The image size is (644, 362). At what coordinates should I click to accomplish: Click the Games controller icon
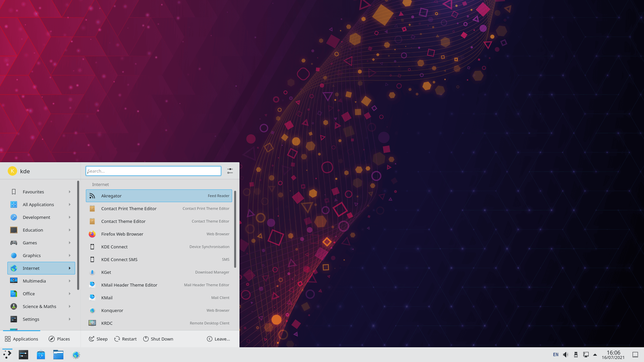click(14, 243)
